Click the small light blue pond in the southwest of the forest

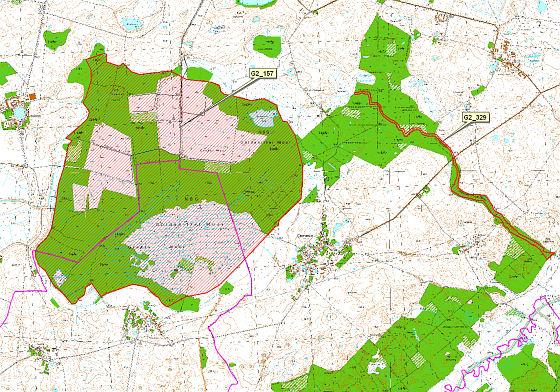click(60, 277)
